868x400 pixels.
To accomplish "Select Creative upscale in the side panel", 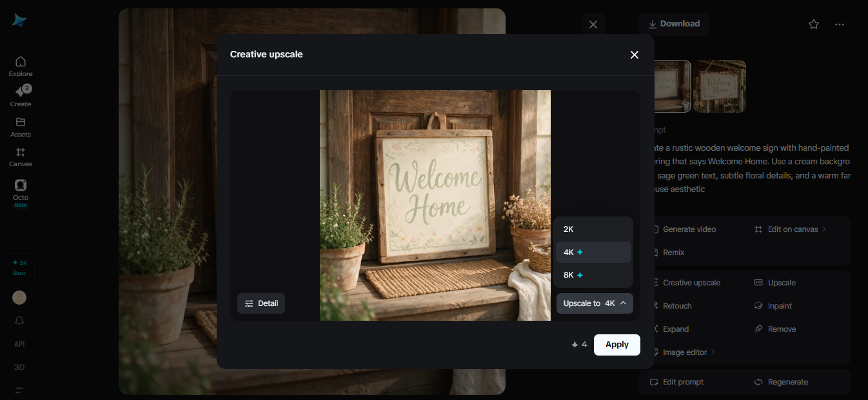I will click(x=691, y=283).
